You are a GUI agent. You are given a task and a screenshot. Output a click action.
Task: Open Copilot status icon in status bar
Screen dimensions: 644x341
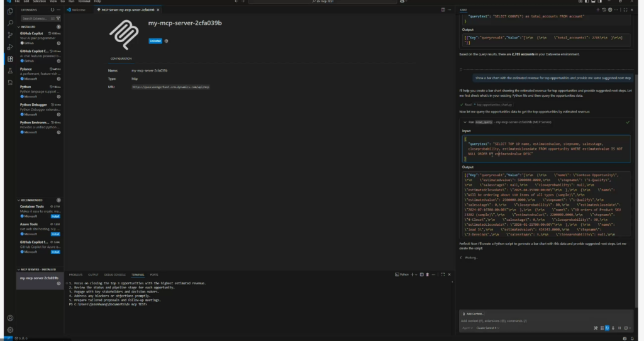[625, 338]
